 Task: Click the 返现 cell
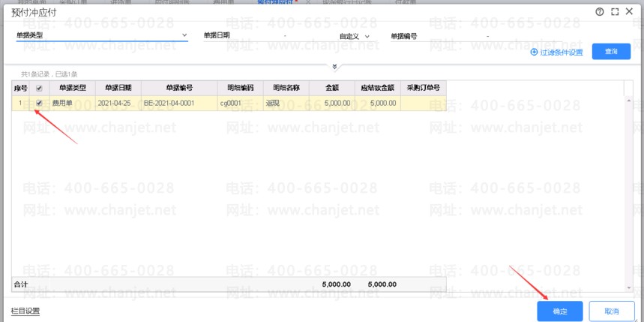coord(286,104)
